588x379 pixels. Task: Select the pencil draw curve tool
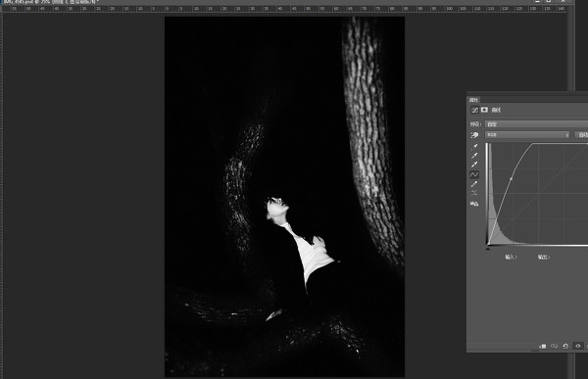pos(474,184)
